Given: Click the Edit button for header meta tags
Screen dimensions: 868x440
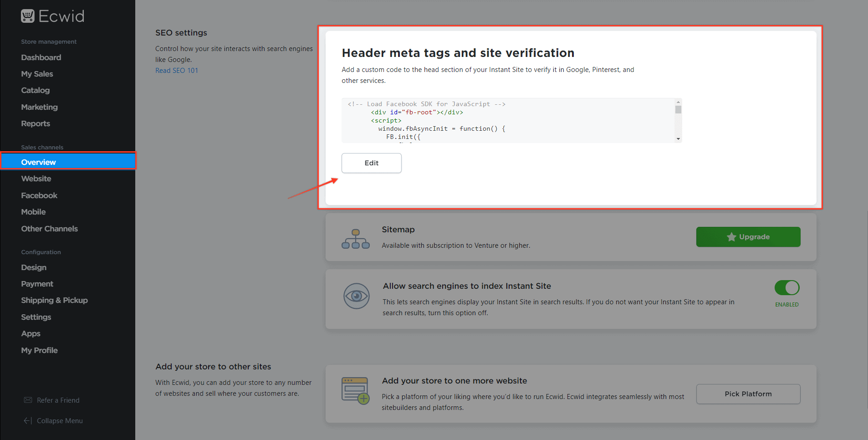Looking at the screenshot, I should click(x=372, y=163).
